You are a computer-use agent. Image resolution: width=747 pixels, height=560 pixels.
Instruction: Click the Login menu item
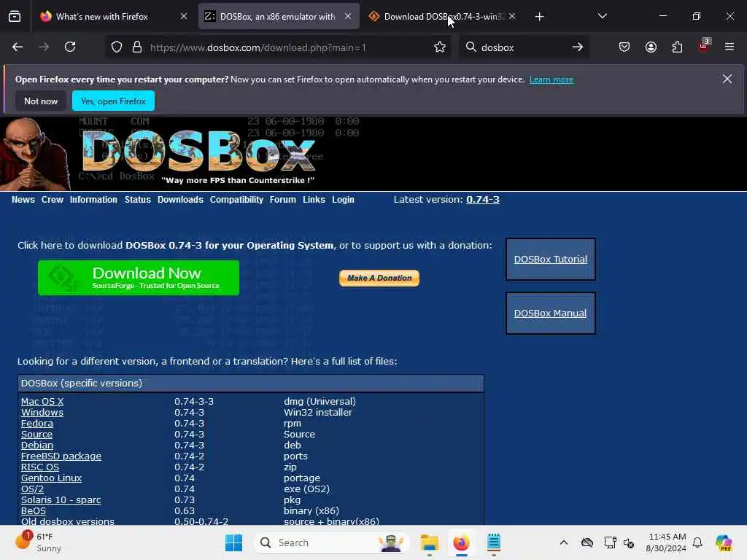[343, 200]
